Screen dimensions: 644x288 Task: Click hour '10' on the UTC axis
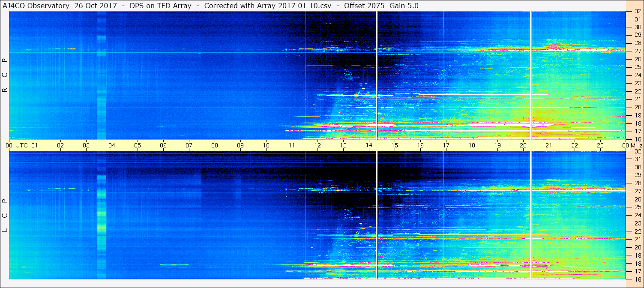[x=266, y=145]
